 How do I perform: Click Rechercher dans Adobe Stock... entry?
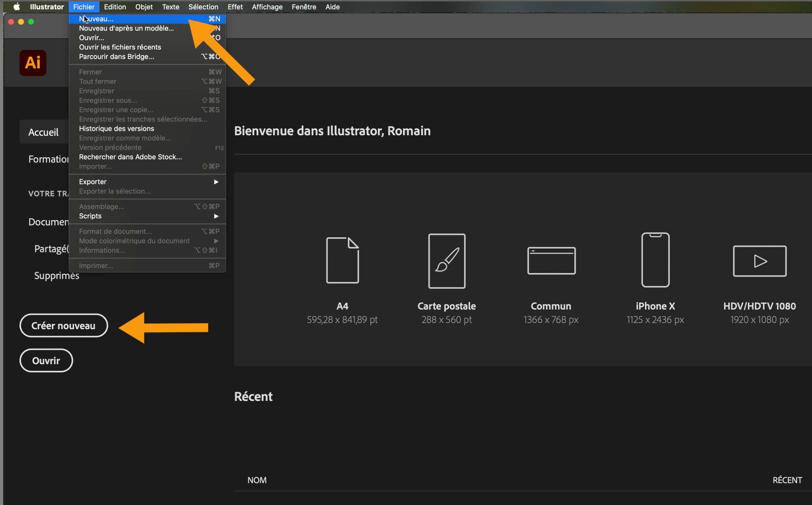130,157
